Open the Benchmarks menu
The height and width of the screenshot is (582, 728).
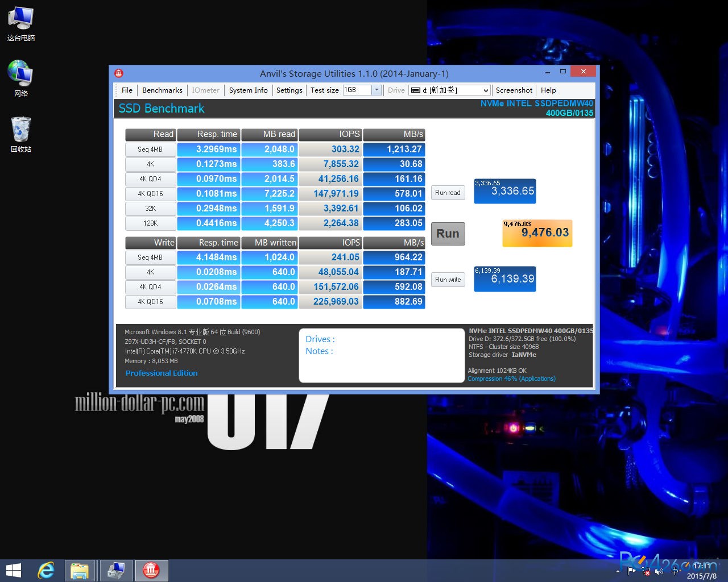(x=162, y=90)
